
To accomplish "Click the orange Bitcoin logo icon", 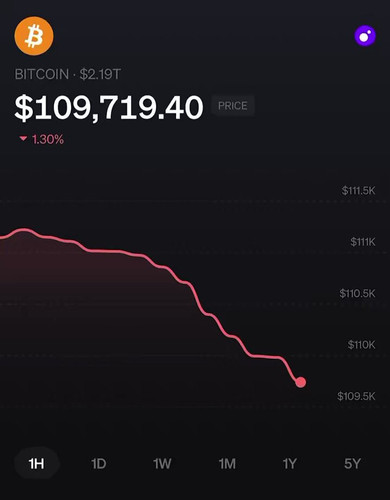I will 34,36.
